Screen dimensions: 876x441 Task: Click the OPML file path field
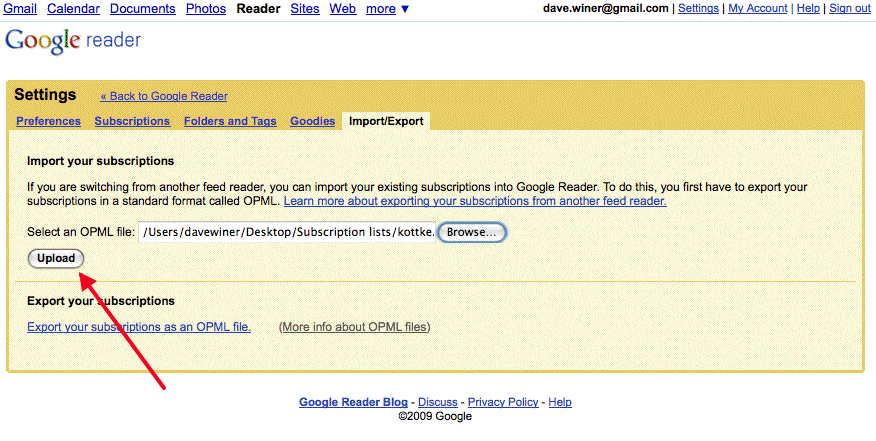(287, 232)
